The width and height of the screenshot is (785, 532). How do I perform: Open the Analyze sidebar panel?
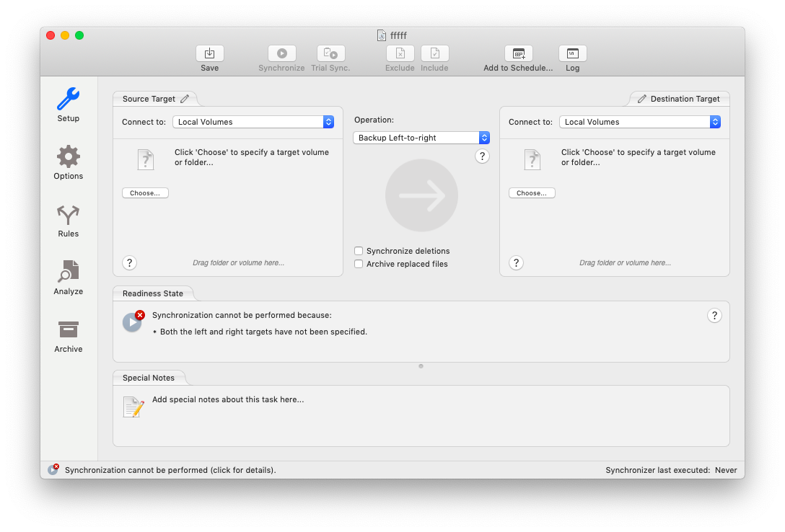pos(69,272)
